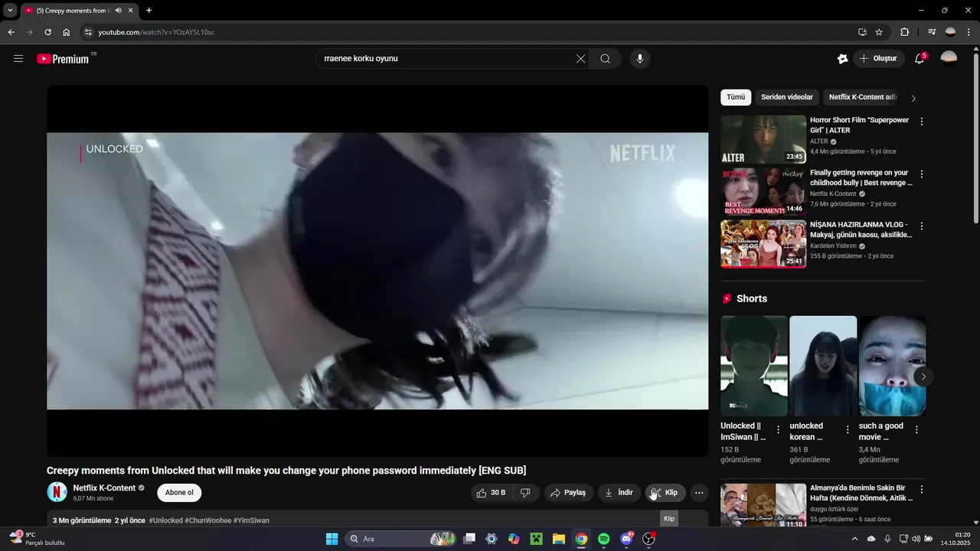Open Discord from the taskbar
980x551 pixels.
tap(626, 539)
